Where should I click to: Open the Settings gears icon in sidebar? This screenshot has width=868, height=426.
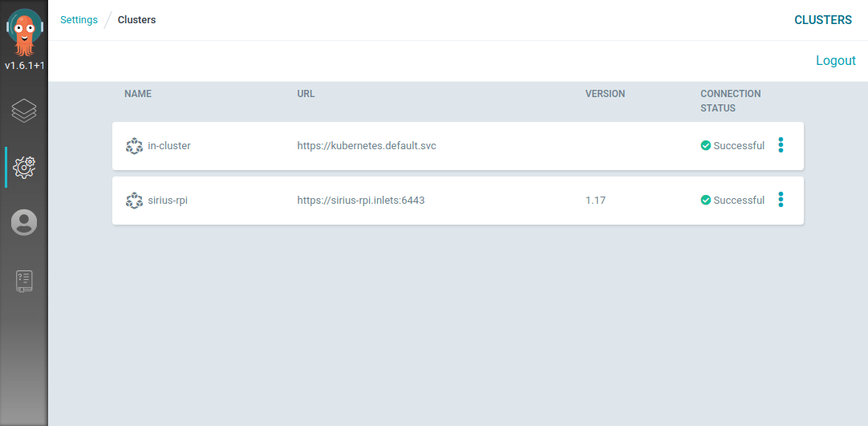24,167
